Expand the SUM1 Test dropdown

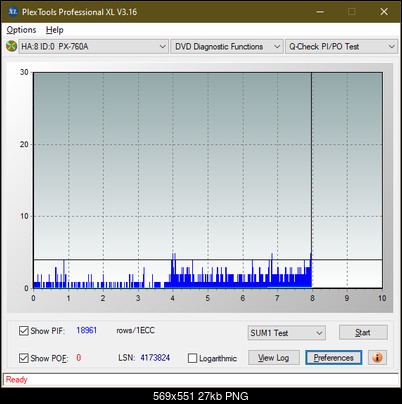287,333
